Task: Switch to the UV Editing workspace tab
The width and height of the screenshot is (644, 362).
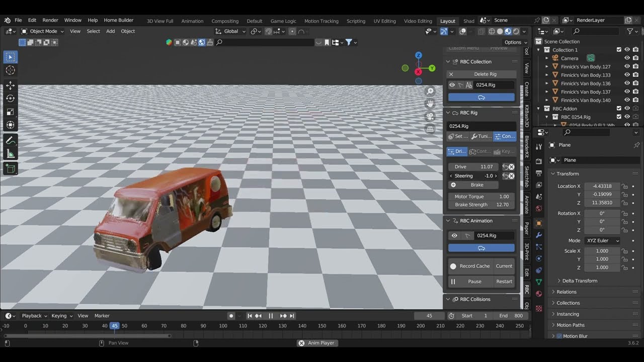Action: tap(384, 21)
